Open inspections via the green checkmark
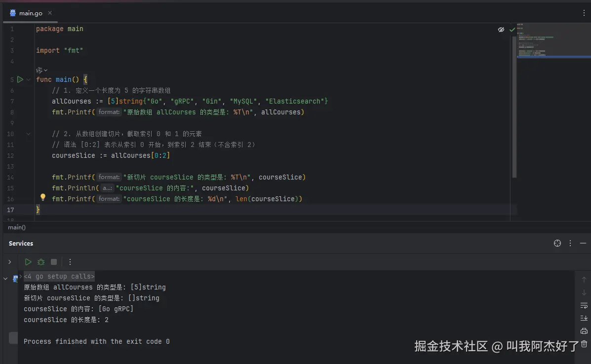Screen dimensions: 591x364 512,30
